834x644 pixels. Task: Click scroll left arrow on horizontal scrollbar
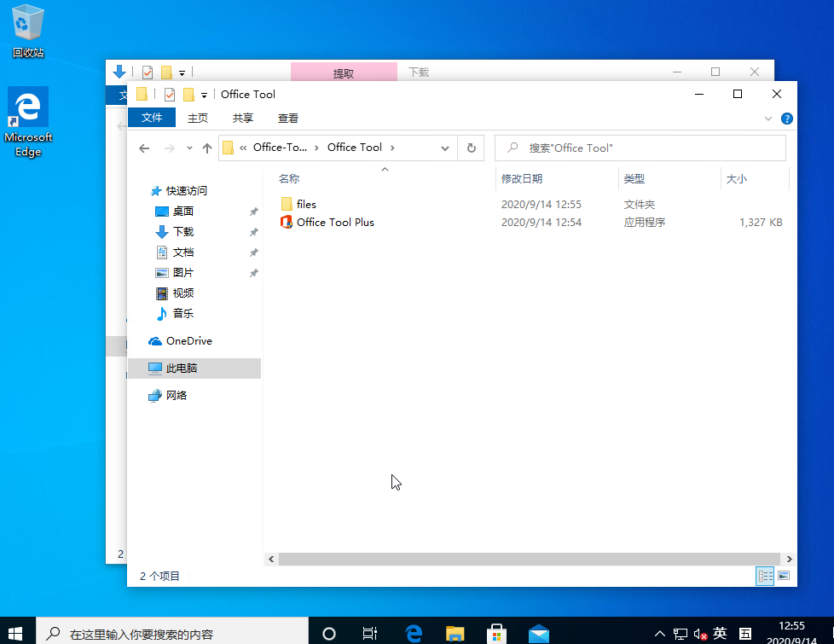tap(271, 559)
